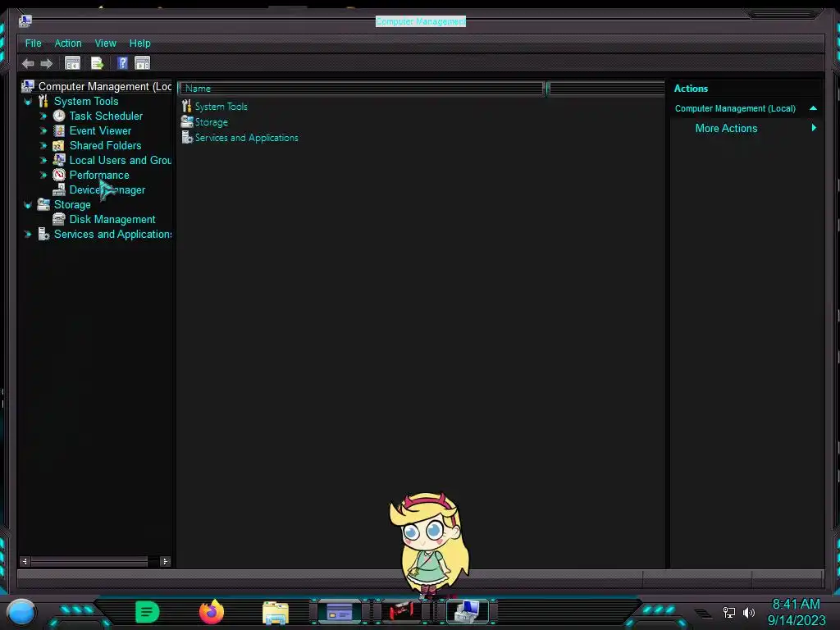Click the tree pane scroll left arrow
This screenshot has height=630, width=840.
[25, 561]
